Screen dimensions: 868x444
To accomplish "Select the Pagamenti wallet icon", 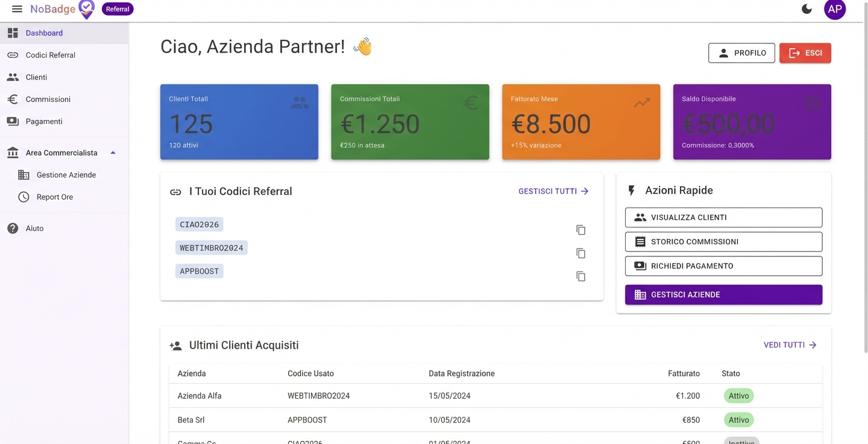I will [x=12, y=121].
